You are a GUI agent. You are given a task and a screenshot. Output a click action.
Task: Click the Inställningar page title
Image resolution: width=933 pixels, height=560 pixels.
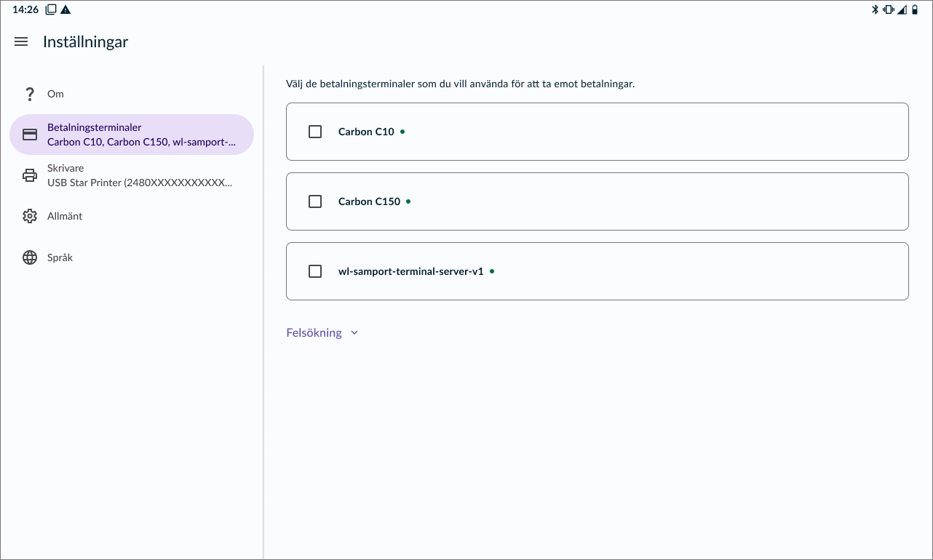tap(85, 42)
